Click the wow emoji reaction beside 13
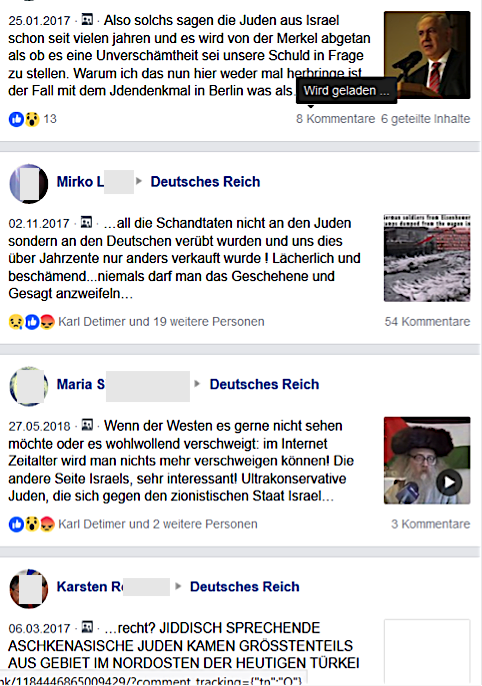 tap(32, 119)
